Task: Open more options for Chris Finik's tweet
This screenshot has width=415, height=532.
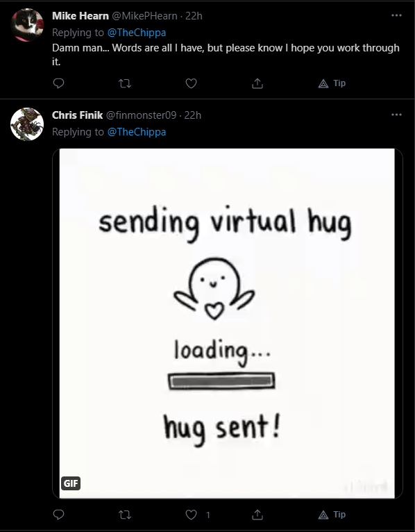Action: 396,115
